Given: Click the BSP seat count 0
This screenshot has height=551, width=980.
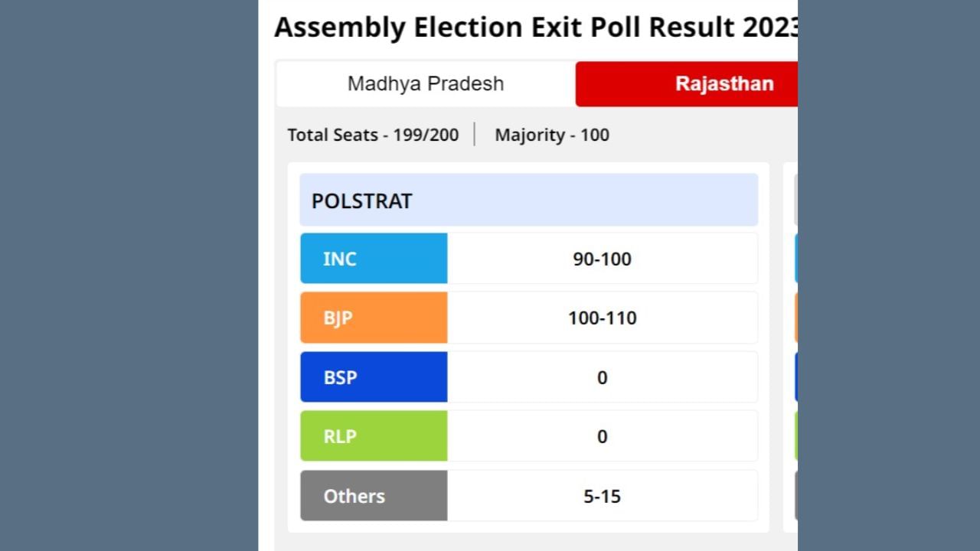Looking at the screenshot, I should tap(602, 377).
